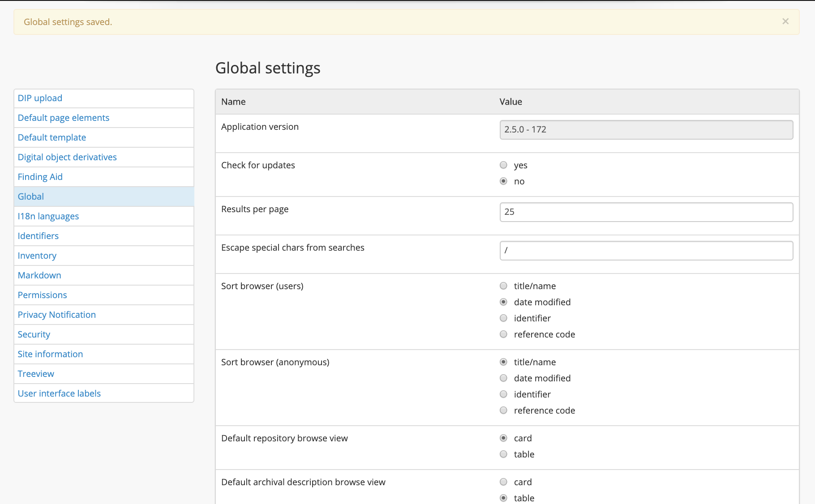The image size is (815, 504).
Task: Pick 'table' for Default repository browse view
Action: pyautogui.click(x=504, y=454)
